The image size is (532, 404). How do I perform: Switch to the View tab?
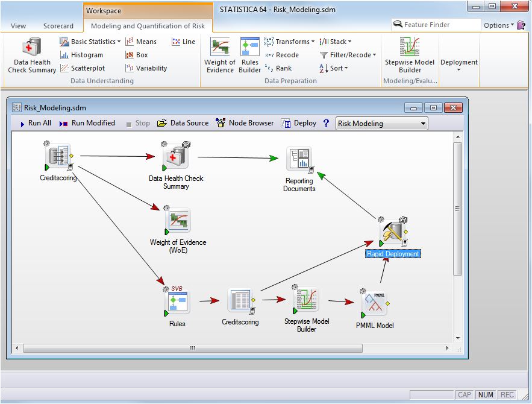pos(18,26)
